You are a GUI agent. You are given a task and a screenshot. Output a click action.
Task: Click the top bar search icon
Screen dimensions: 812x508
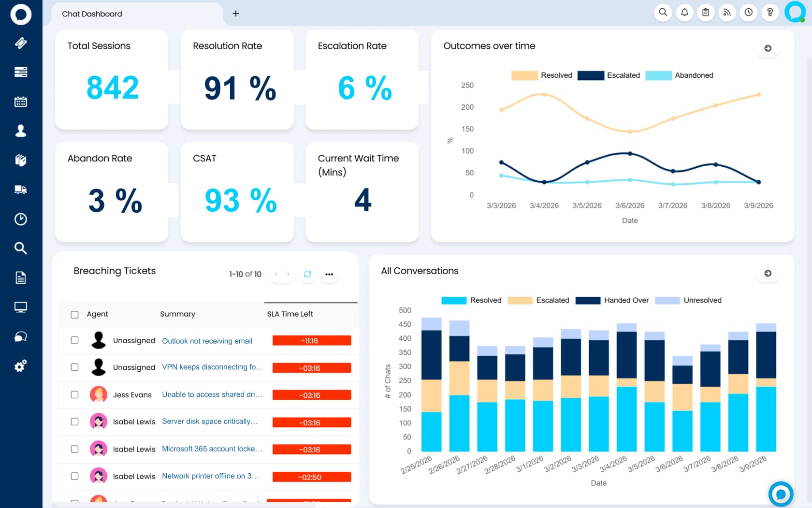coord(663,13)
